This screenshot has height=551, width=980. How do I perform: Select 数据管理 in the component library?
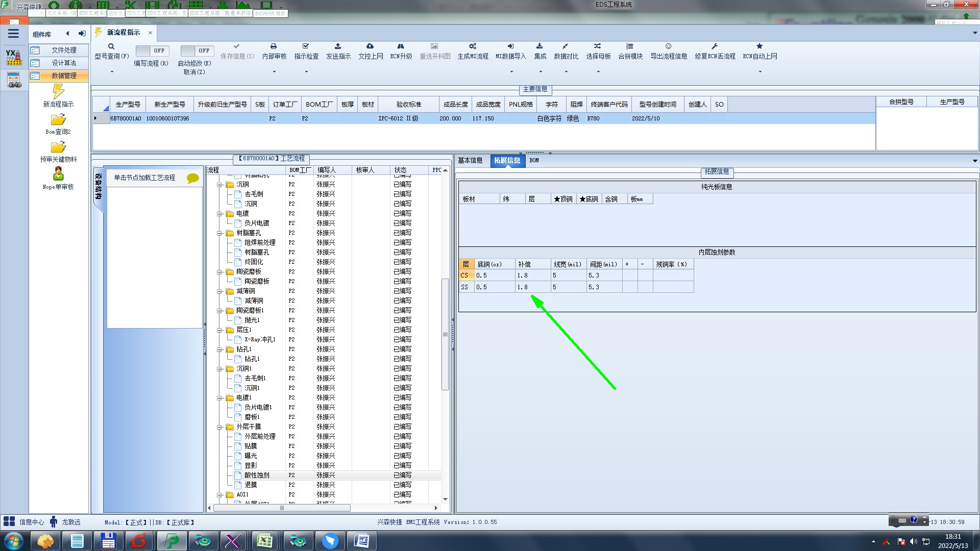click(64, 76)
